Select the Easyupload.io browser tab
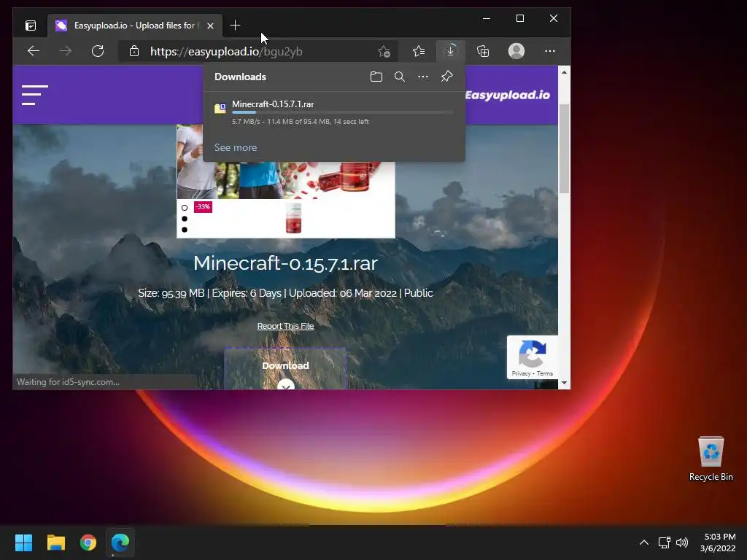The image size is (747, 560). point(134,26)
